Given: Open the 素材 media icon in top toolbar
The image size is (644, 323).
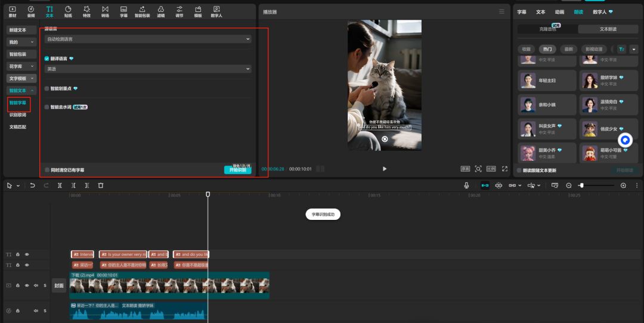Looking at the screenshot, I should pyautogui.click(x=13, y=11).
